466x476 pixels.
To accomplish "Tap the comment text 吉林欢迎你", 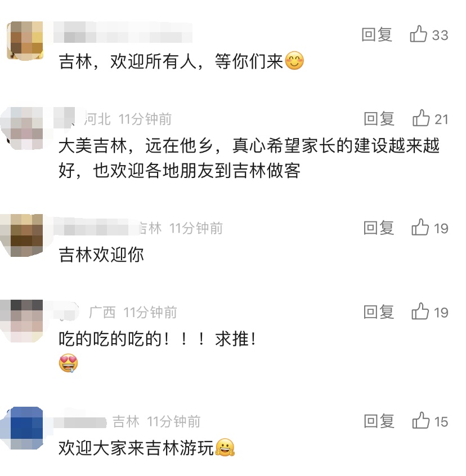I will (101, 255).
